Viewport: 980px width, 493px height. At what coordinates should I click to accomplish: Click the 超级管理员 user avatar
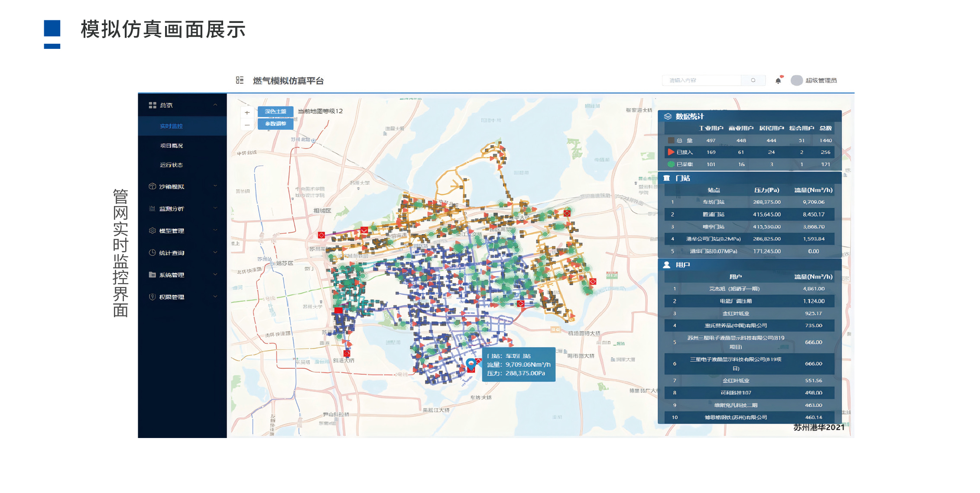796,81
